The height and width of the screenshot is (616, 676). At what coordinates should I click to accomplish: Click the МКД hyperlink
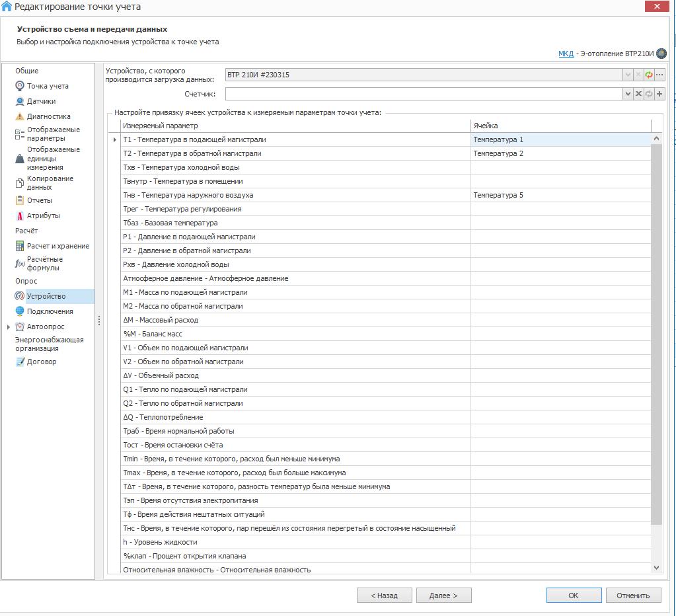click(566, 54)
